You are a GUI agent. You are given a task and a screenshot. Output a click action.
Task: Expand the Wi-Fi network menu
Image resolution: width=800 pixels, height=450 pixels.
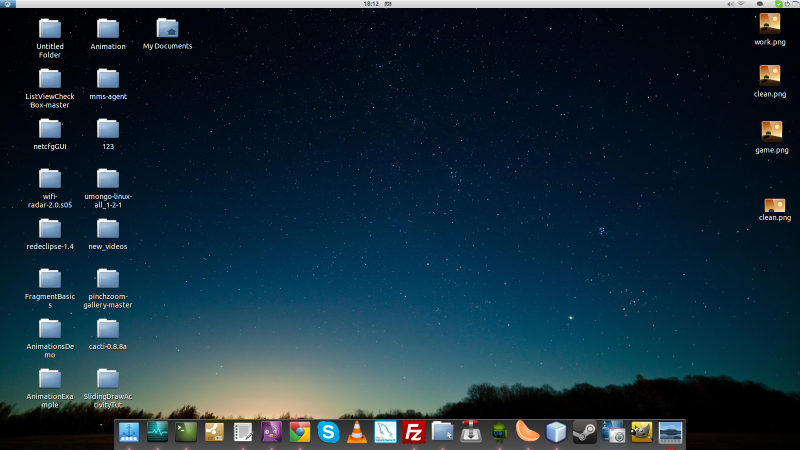(x=741, y=5)
